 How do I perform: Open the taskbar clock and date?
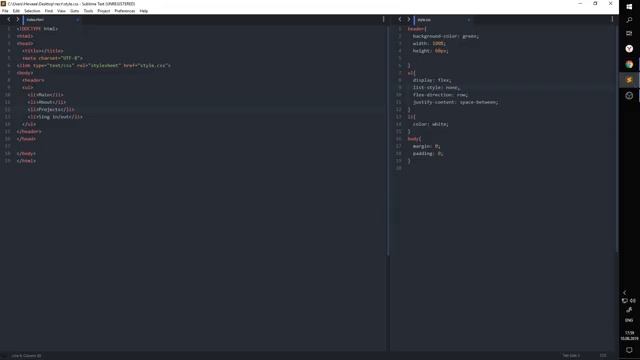(629, 336)
